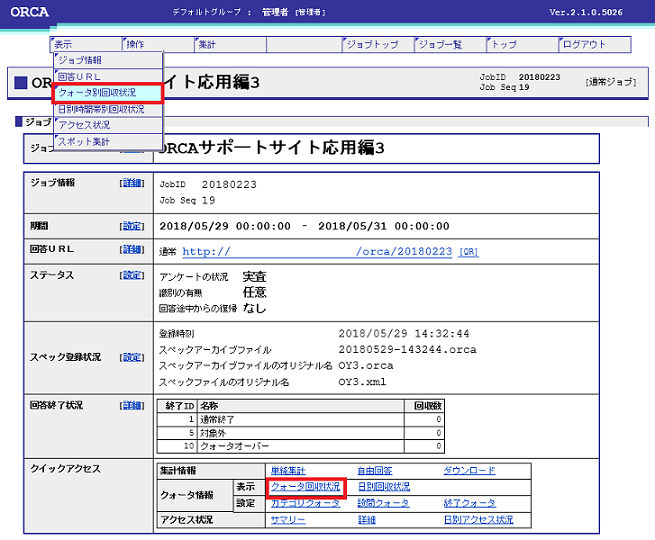
Task: Open the 表示 menu
Action: coord(86,44)
